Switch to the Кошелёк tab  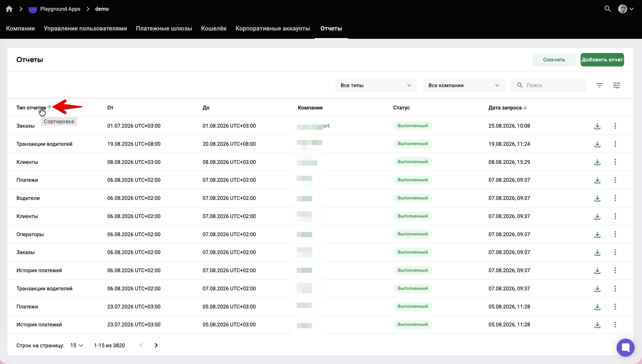pos(214,29)
